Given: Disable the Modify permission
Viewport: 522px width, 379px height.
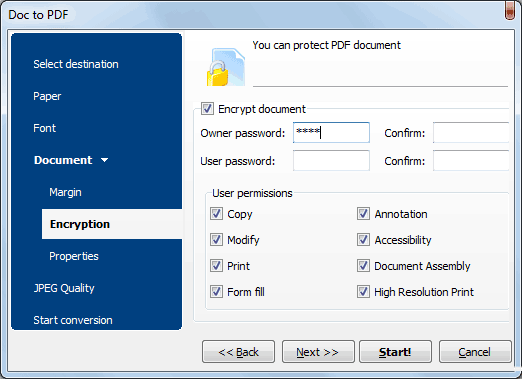Looking at the screenshot, I should click(216, 240).
